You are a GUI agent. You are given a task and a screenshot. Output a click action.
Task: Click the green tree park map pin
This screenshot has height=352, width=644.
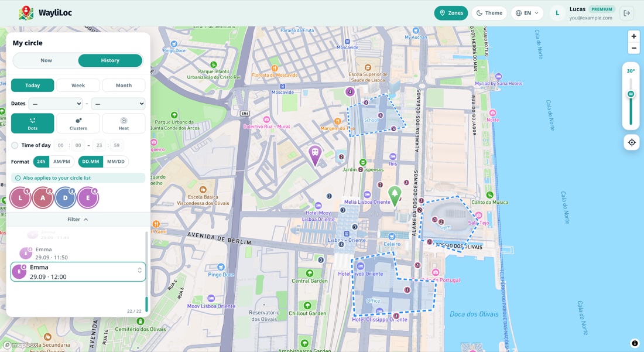pos(395,196)
